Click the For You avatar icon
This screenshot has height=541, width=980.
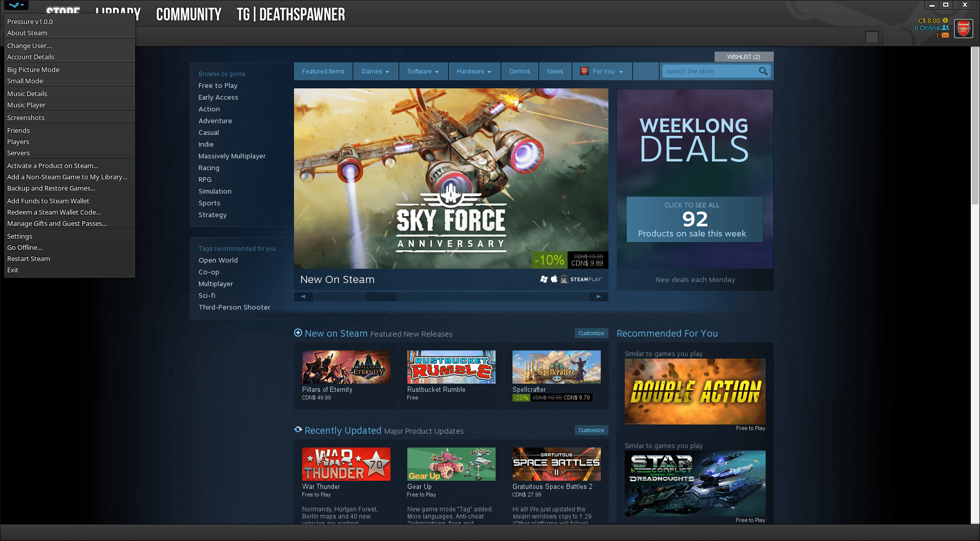[x=584, y=72]
